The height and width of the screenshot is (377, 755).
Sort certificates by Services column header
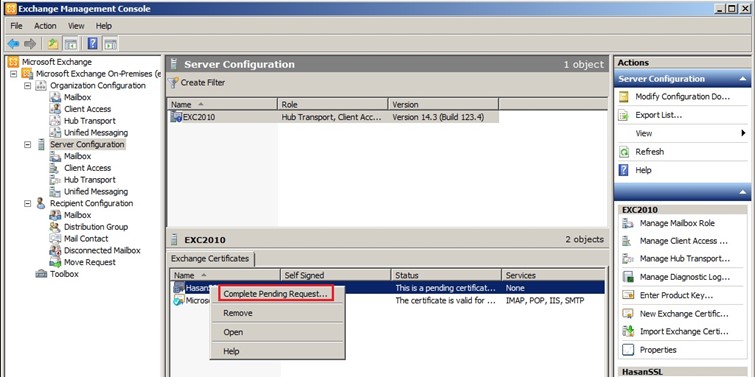(x=553, y=275)
